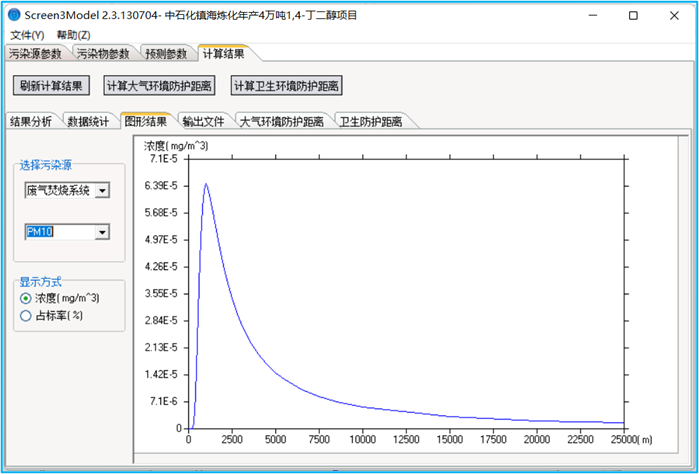699x474 pixels.
Task: Click the 选择污染源 group label
Action: click(x=45, y=165)
